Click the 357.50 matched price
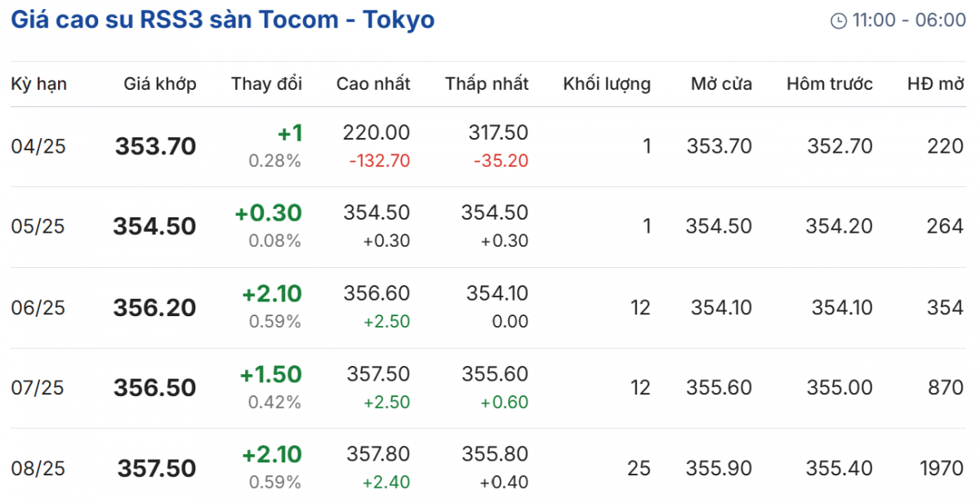 pos(157,469)
